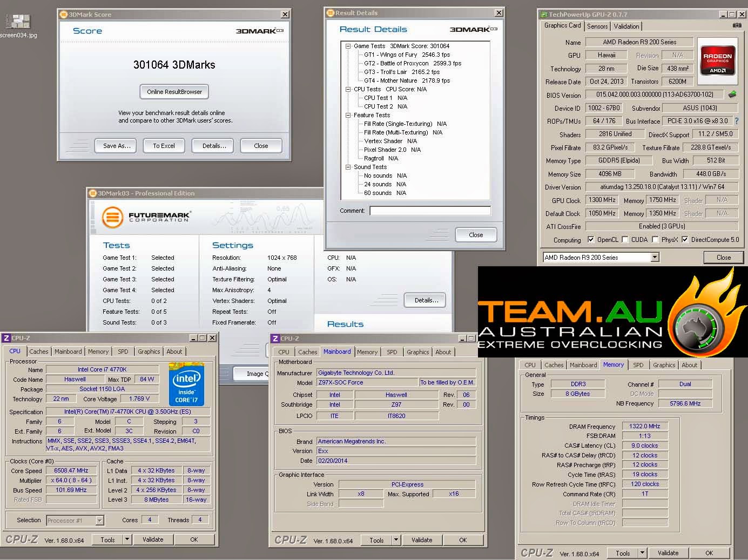748x560 pixels.
Task: Open the About tab in CPU-Z CPU window
Action: click(x=174, y=352)
